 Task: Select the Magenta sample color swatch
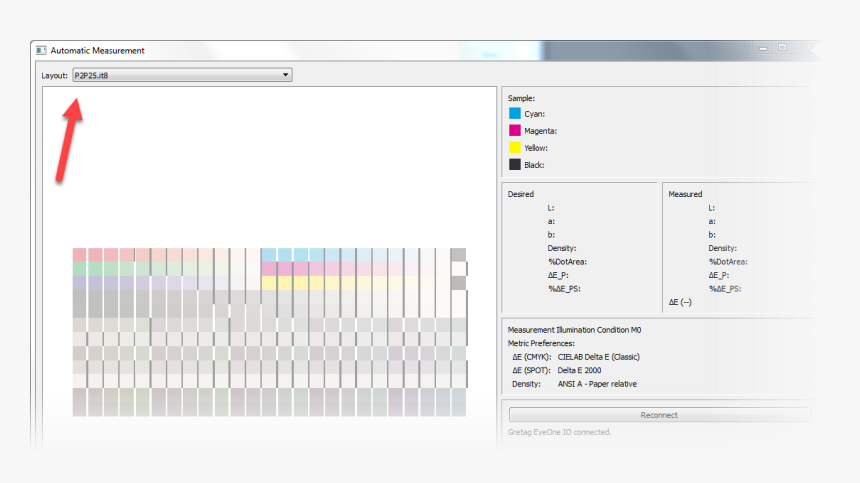[515, 131]
